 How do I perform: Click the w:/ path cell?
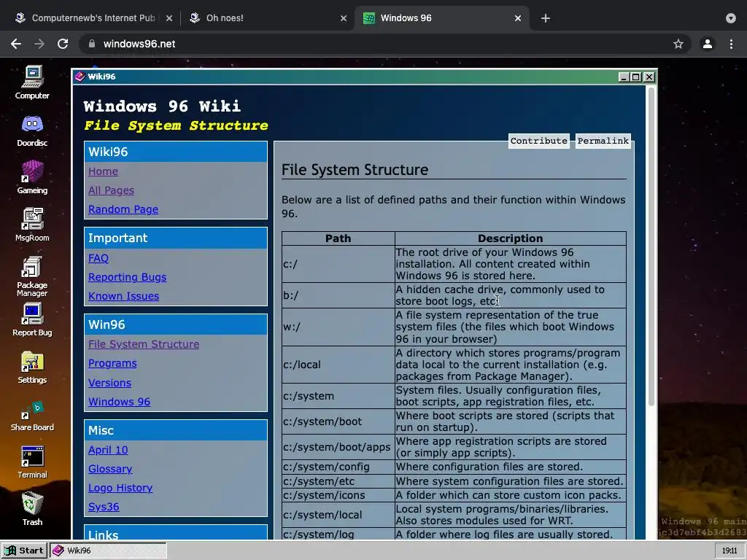(x=338, y=327)
